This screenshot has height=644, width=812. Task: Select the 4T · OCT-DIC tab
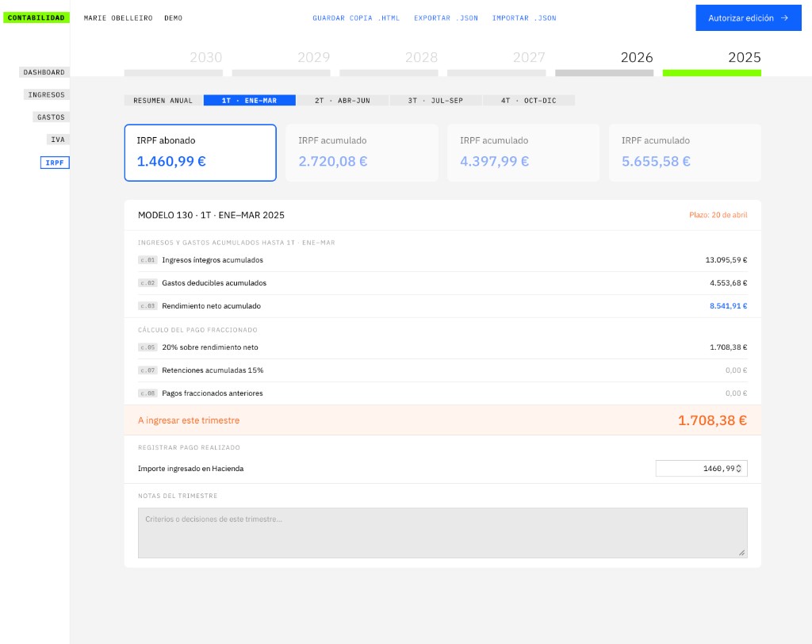(529, 101)
